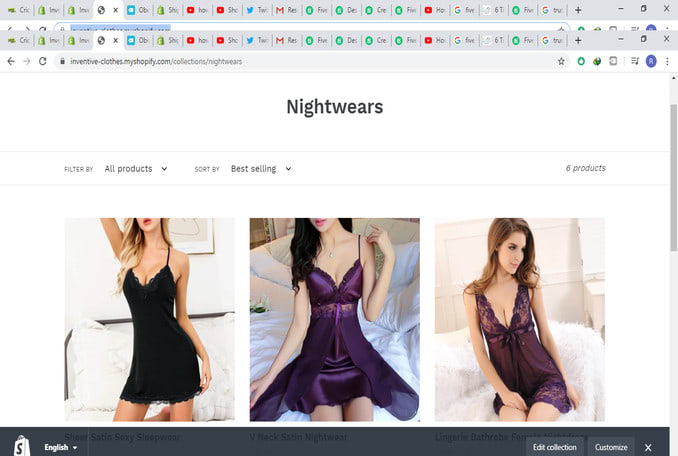The width and height of the screenshot is (678, 456).
Task: Switch to the hov YouTube tab in the front window
Action: pyautogui.click(x=198, y=40)
